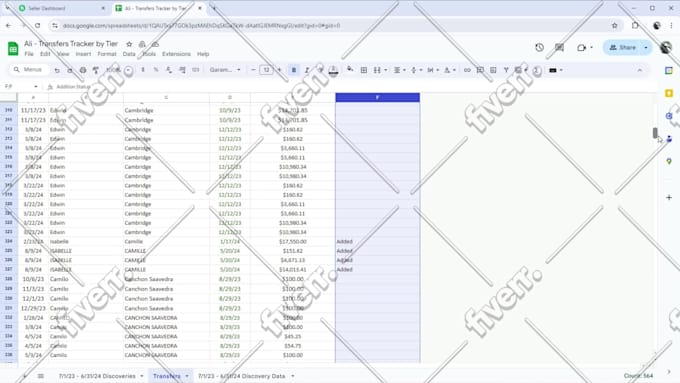Print the spreadsheet with printer icon
680x383 pixels.
[83, 70]
